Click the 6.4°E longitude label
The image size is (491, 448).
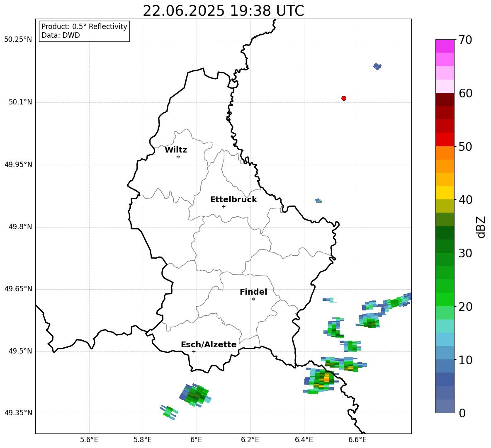pyautogui.click(x=304, y=440)
